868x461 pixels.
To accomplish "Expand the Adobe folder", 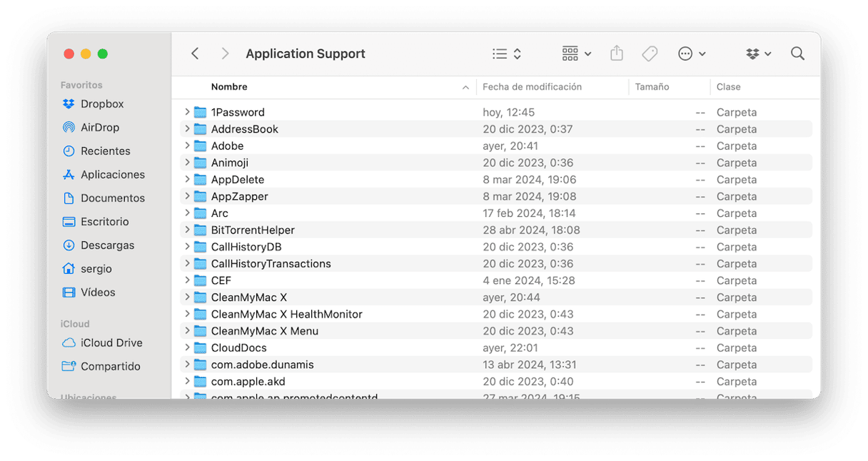I will 187,146.
